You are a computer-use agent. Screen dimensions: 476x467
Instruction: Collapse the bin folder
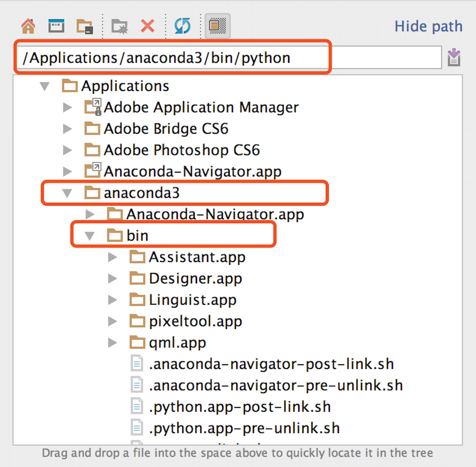pos(90,235)
